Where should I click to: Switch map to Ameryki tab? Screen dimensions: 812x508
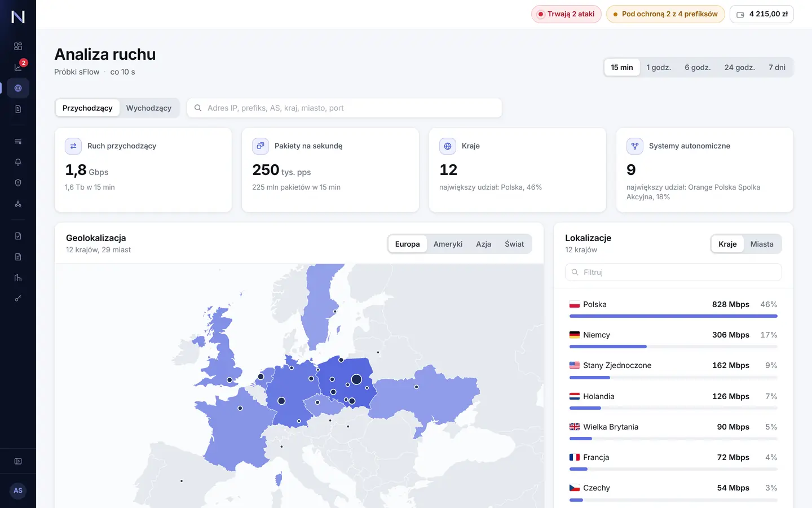(448, 244)
